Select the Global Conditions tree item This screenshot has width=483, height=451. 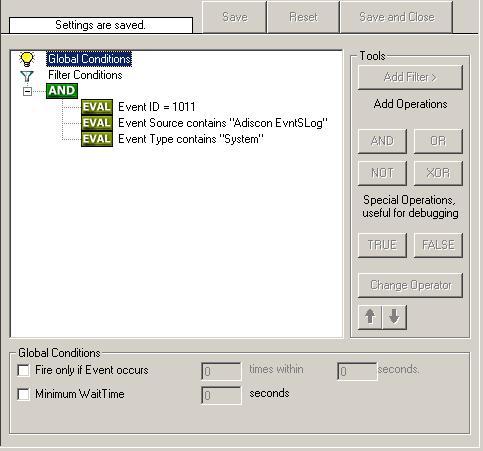(89, 59)
